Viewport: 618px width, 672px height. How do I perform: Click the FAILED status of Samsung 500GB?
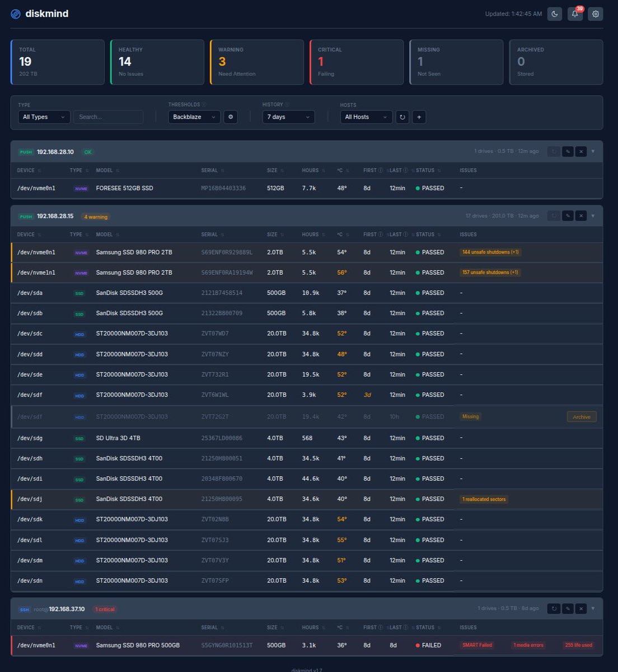pos(428,645)
